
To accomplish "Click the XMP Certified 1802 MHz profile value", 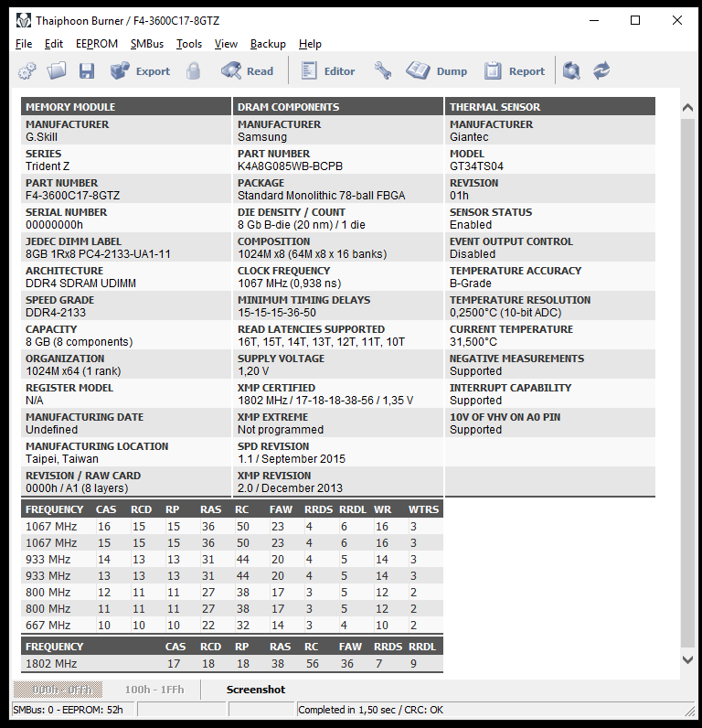I will click(x=325, y=401).
